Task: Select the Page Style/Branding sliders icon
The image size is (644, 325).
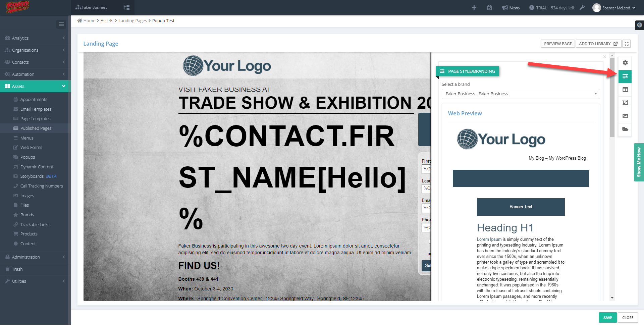Action: (x=625, y=76)
